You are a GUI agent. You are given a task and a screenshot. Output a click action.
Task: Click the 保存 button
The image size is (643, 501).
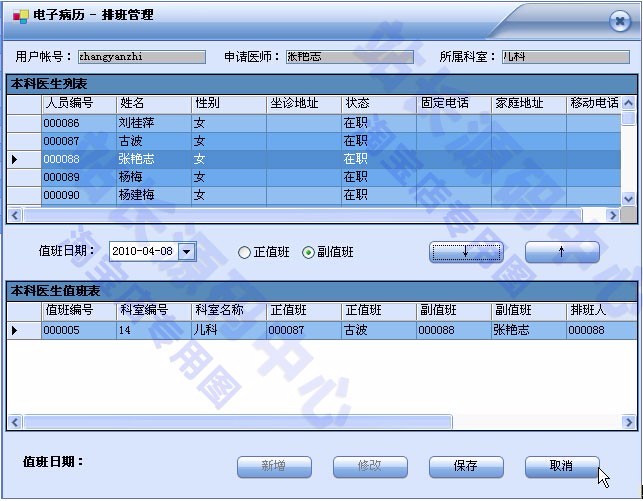coord(465,466)
